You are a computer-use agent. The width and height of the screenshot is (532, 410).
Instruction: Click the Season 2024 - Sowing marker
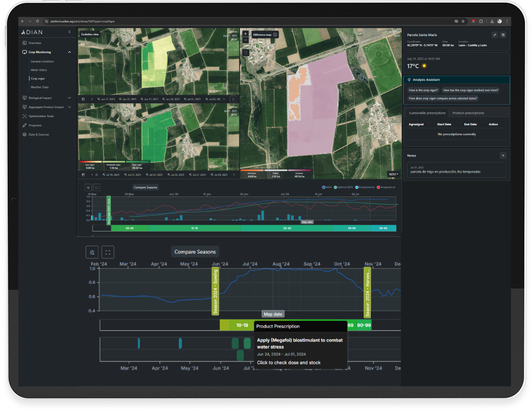click(215, 291)
